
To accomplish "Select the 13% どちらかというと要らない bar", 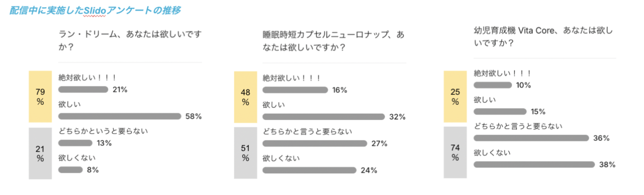I will point(75,143).
